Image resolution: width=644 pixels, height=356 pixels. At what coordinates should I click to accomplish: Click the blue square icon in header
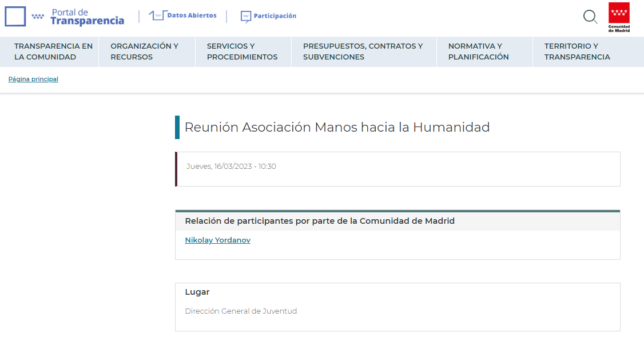[15, 17]
